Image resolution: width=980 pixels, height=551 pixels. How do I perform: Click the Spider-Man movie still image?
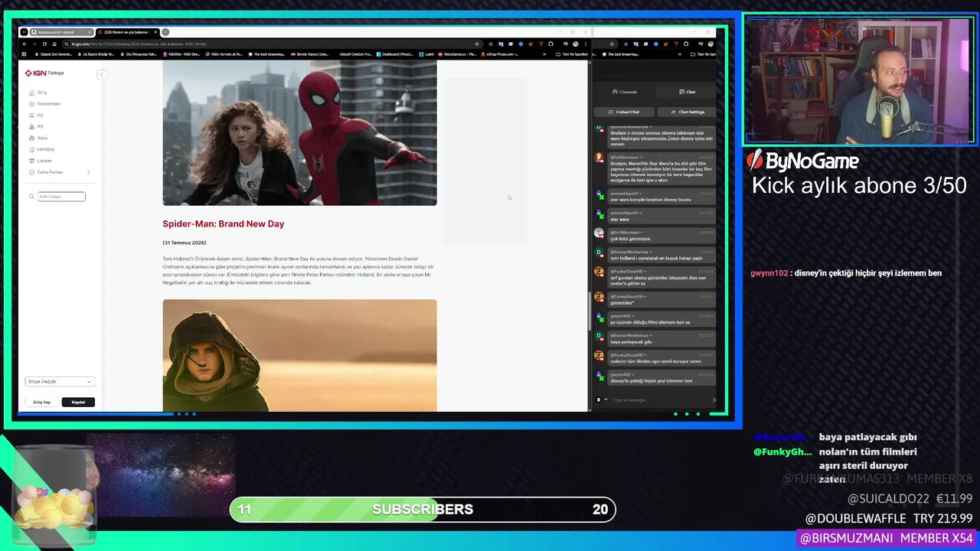(299, 132)
